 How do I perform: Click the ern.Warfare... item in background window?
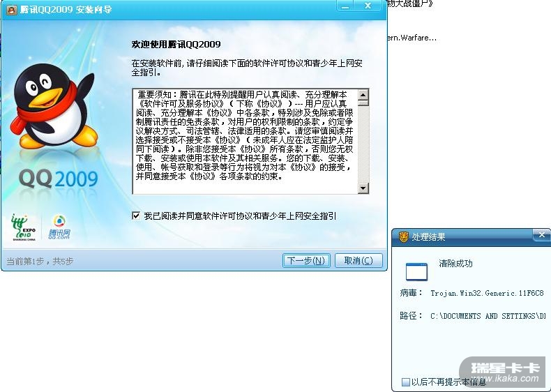point(412,38)
